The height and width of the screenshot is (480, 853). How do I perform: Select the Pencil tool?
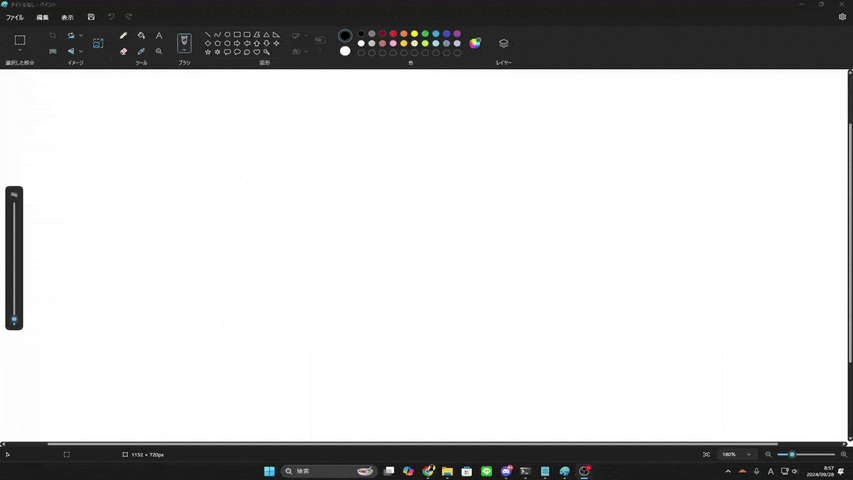pyautogui.click(x=123, y=35)
